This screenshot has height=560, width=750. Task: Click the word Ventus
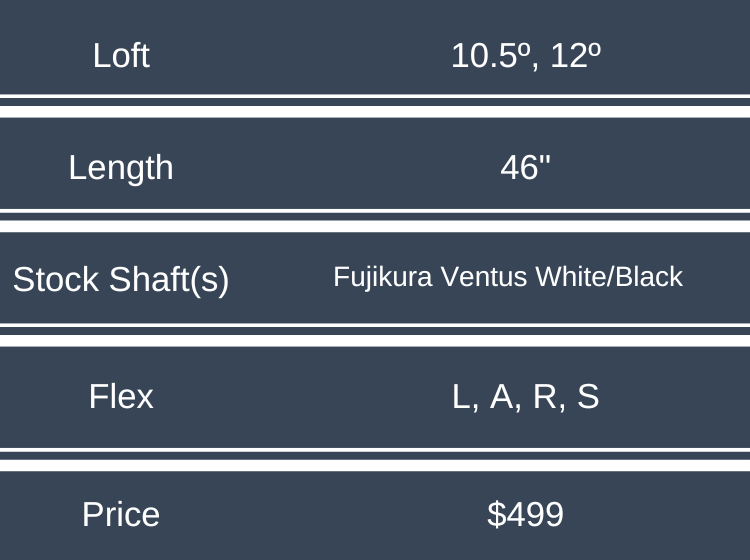(475, 277)
